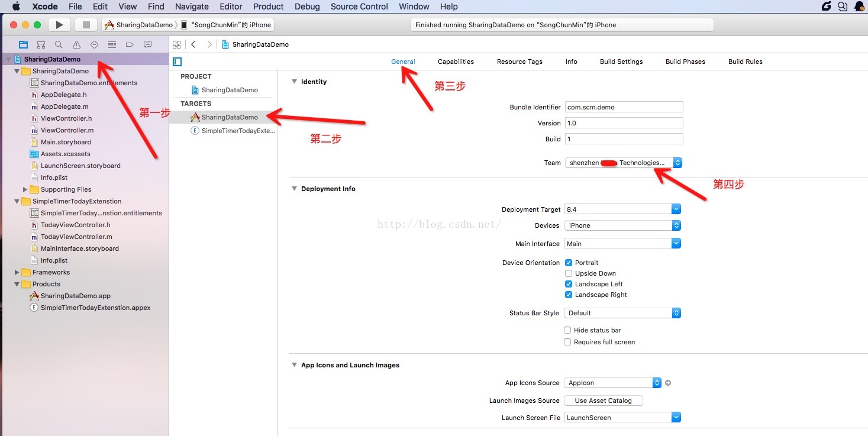Open the Debug navigator icon
Image resolution: width=868 pixels, height=436 pixels.
(x=112, y=44)
